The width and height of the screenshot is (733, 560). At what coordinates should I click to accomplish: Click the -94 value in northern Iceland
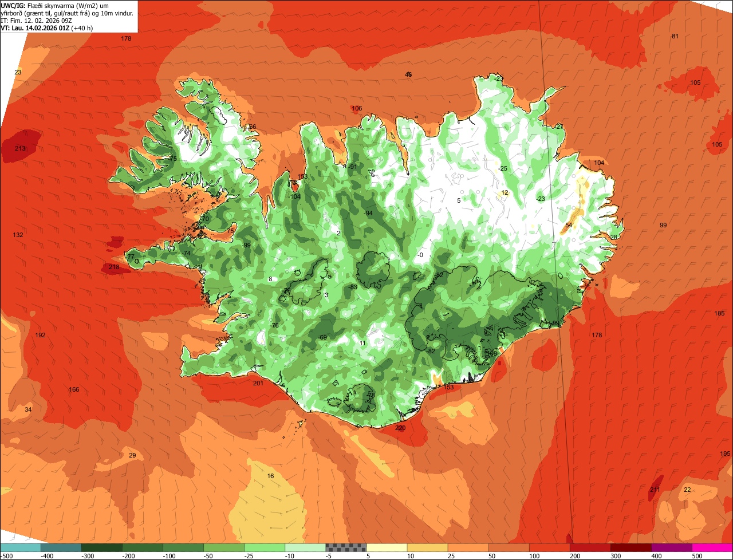[x=368, y=213]
